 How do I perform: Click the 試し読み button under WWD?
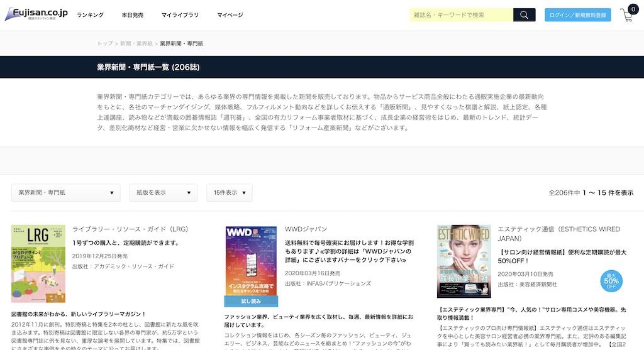point(251,301)
